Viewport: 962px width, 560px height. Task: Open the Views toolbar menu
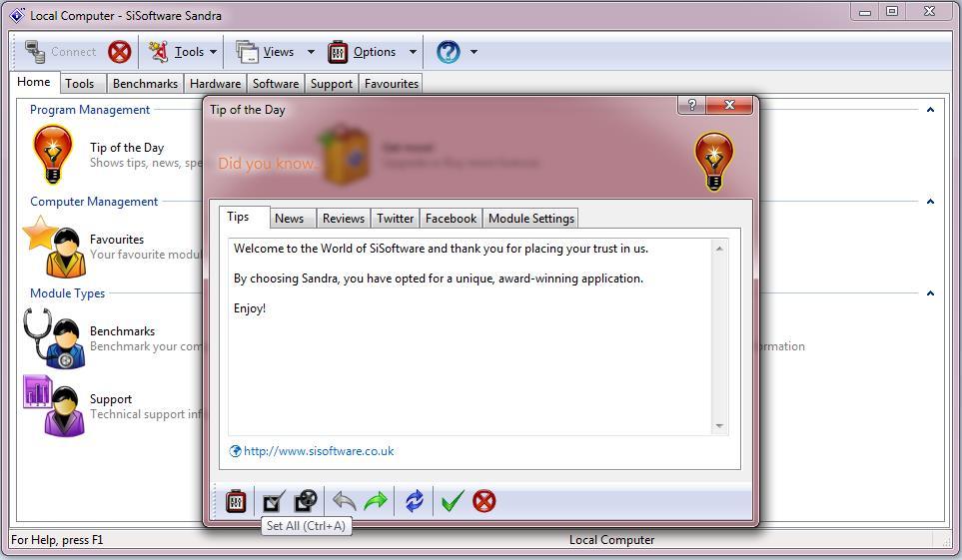(265, 52)
